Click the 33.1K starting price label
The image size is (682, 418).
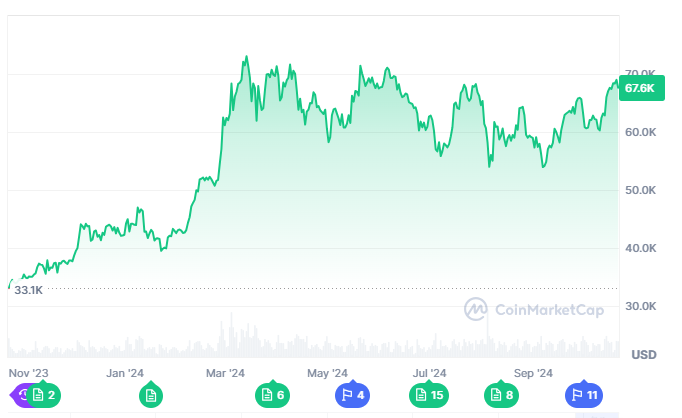pos(28,290)
